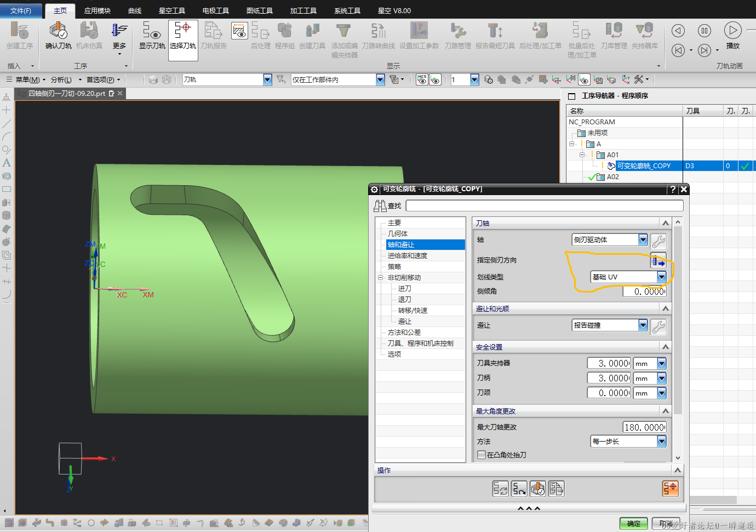Click the replay toolpath icon under 操作
756x532 pixels.
pos(519,489)
